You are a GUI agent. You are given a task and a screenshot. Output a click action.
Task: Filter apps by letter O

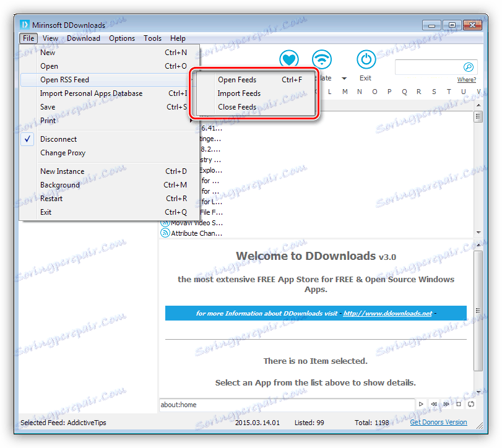[374, 92]
